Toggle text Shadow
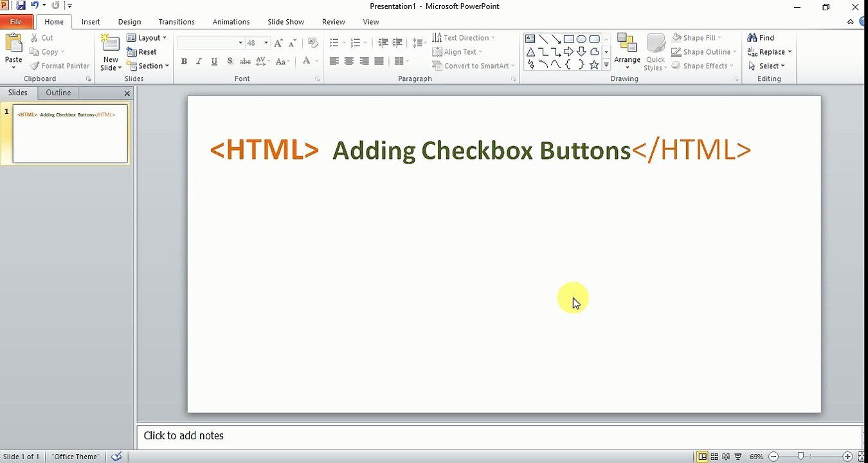 [230, 61]
